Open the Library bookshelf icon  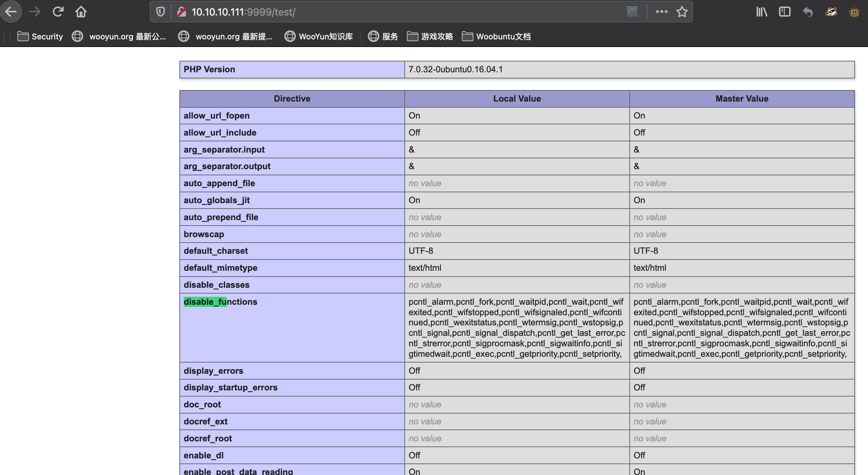tap(761, 12)
